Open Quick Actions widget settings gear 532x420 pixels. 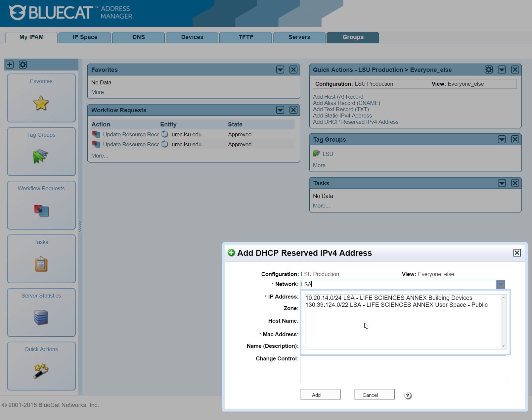[489, 70]
